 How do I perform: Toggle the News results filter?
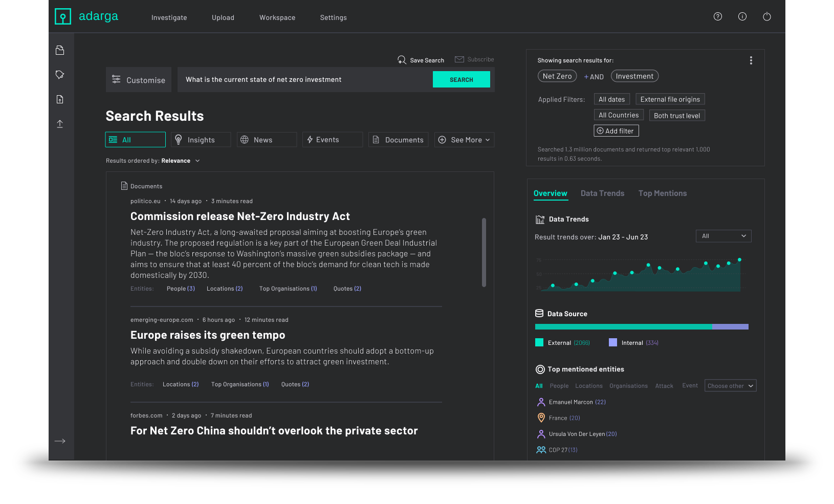pos(267,140)
